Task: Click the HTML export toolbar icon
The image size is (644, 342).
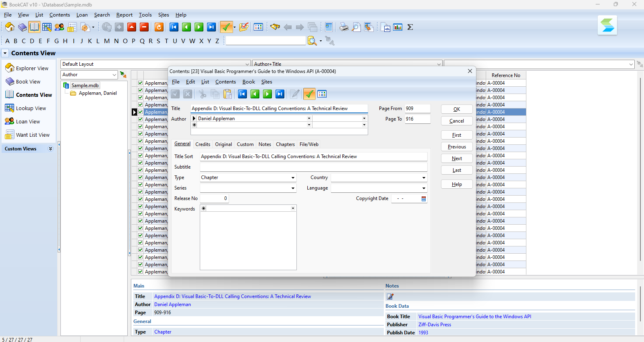Action: click(385, 27)
